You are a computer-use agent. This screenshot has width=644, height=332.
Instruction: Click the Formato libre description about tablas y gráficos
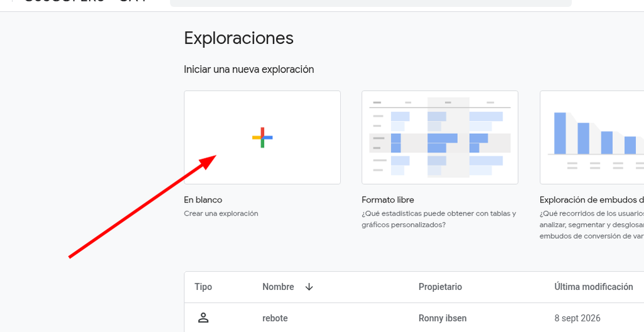438,219
